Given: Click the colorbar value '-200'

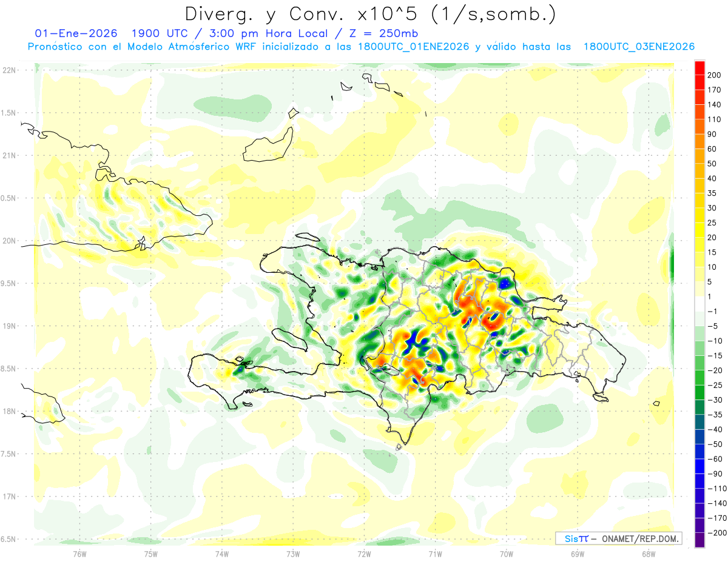Looking at the screenshot, I should pyautogui.click(x=716, y=532).
